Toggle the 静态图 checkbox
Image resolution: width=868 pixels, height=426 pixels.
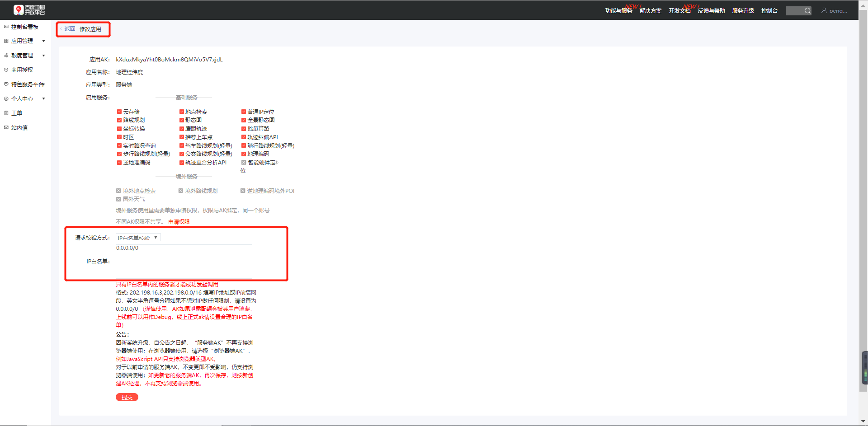click(x=182, y=120)
